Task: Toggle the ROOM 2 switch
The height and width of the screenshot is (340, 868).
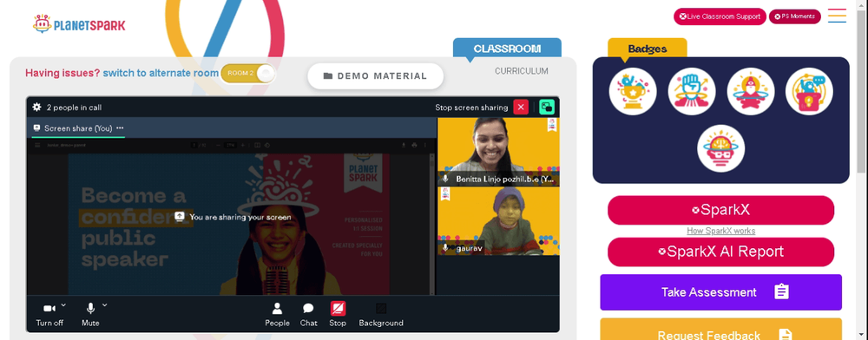Action: pyautogui.click(x=247, y=74)
